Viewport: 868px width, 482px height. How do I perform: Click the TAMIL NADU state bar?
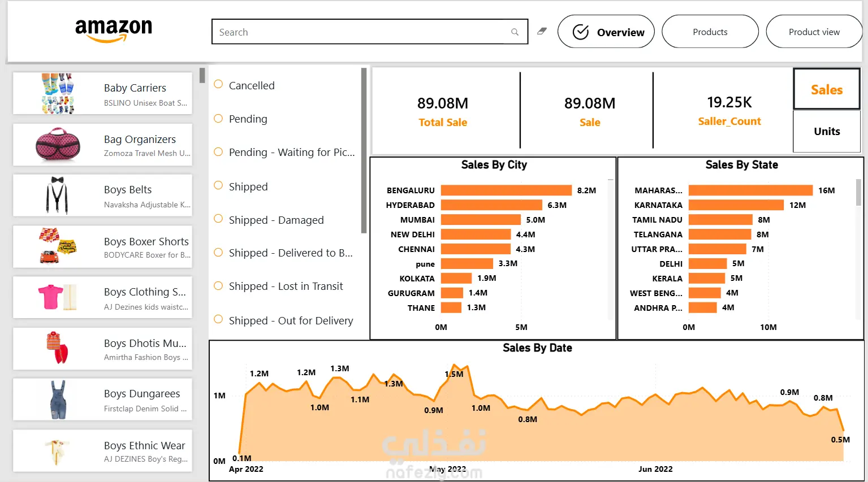point(720,220)
